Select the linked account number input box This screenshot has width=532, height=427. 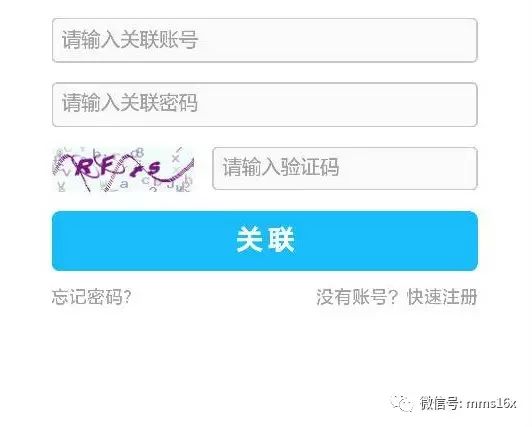265,40
